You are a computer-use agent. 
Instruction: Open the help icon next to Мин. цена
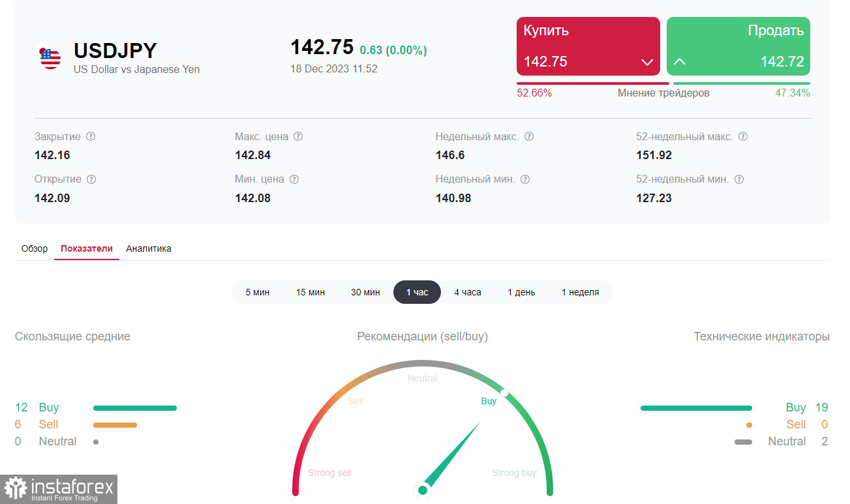294,179
